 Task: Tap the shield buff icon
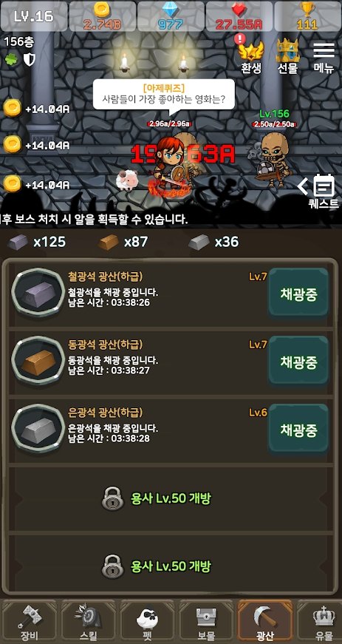tap(29, 60)
